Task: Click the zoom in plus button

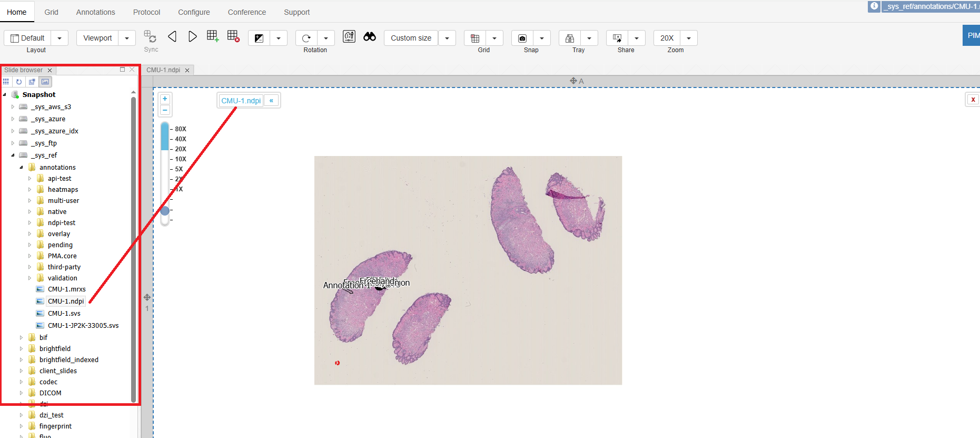Action: point(165,99)
